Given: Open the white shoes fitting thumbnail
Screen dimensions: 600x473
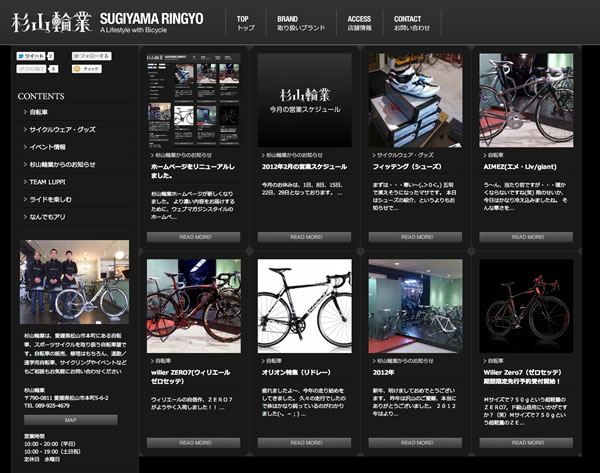Looking at the screenshot, I should click(415, 100).
